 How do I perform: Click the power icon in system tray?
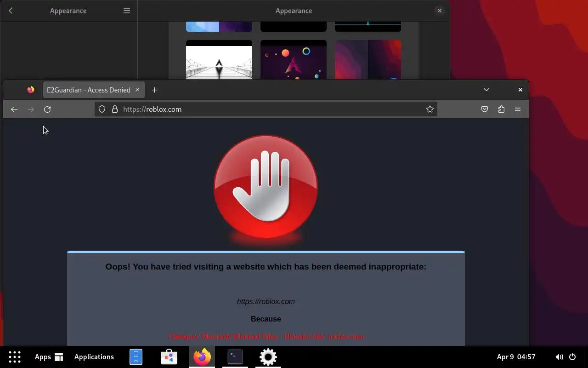coord(572,356)
